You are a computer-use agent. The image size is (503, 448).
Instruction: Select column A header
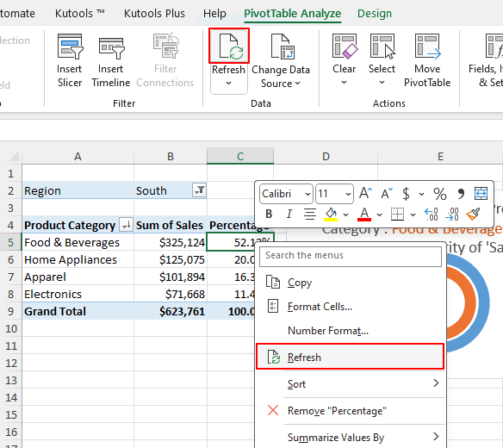78,156
